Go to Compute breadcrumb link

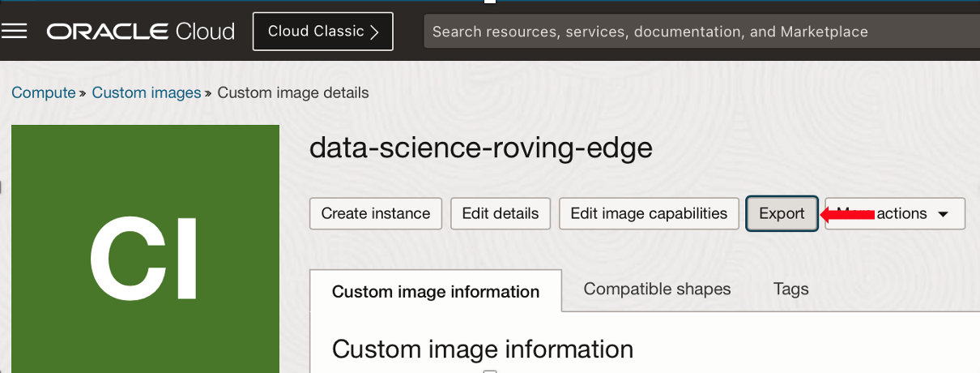click(44, 92)
